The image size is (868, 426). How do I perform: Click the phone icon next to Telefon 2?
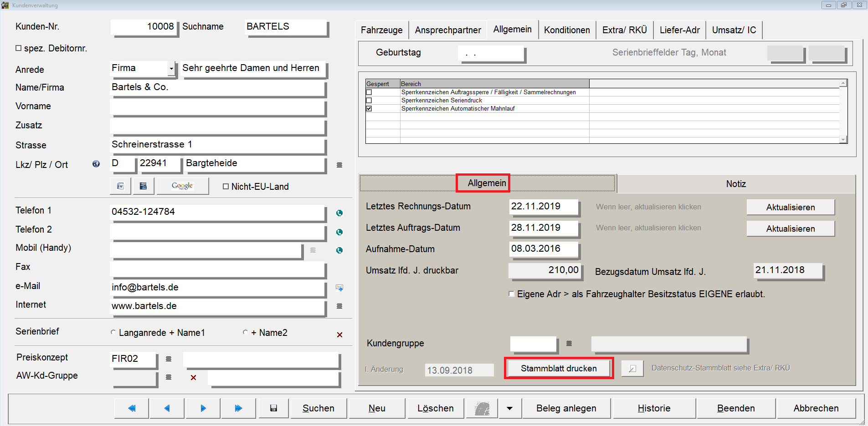(x=339, y=232)
